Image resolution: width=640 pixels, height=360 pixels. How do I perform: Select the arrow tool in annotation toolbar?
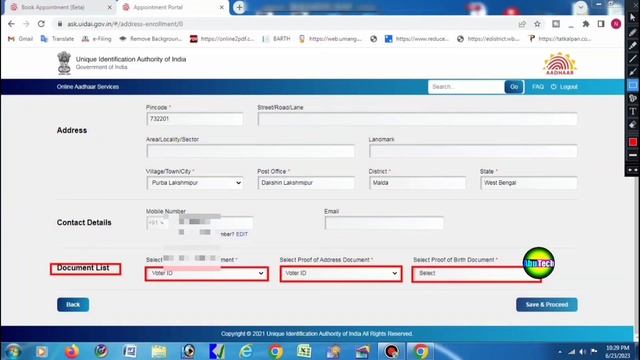coord(633,72)
